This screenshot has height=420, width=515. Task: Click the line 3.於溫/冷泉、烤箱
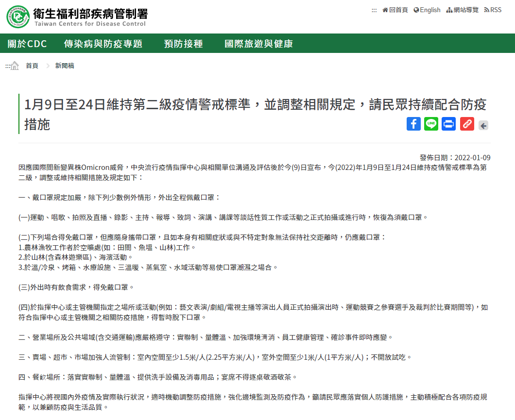(148, 268)
